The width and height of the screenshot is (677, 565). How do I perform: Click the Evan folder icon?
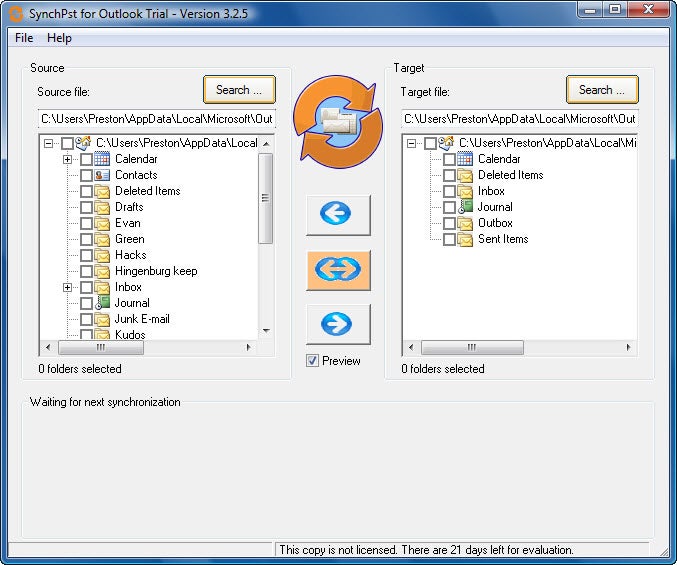tap(102, 223)
